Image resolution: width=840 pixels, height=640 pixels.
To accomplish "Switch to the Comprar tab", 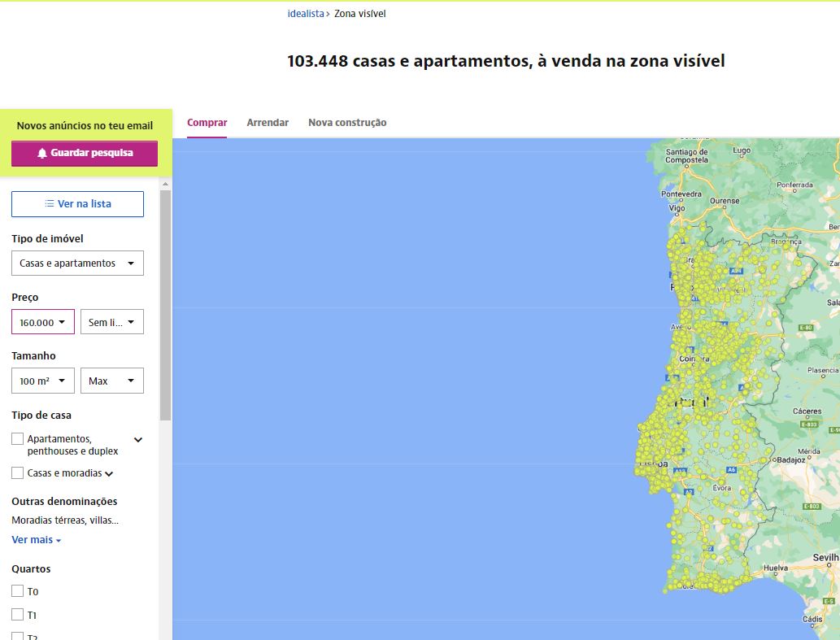I will point(207,123).
